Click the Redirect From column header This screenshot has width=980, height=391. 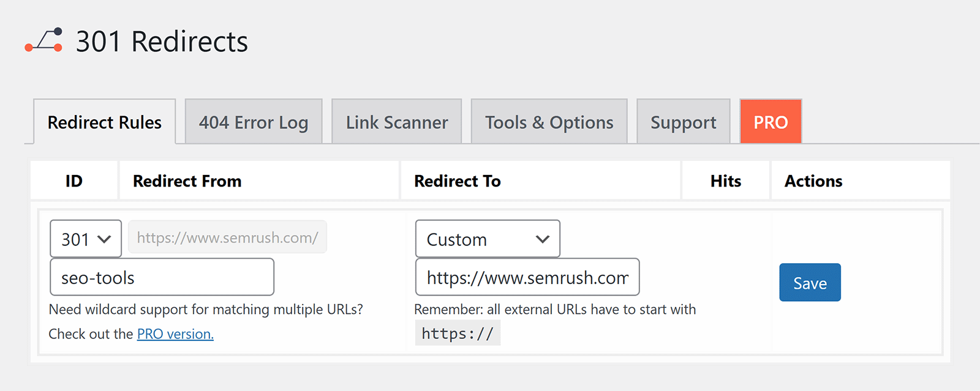pyautogui.click(x=187, y=181)
